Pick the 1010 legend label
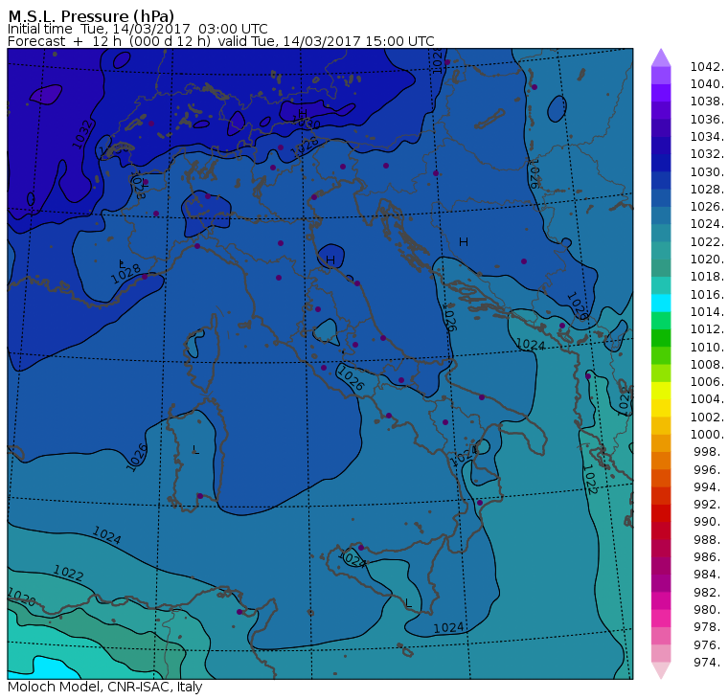Viewport: 728px width, 700px height. 707,347
